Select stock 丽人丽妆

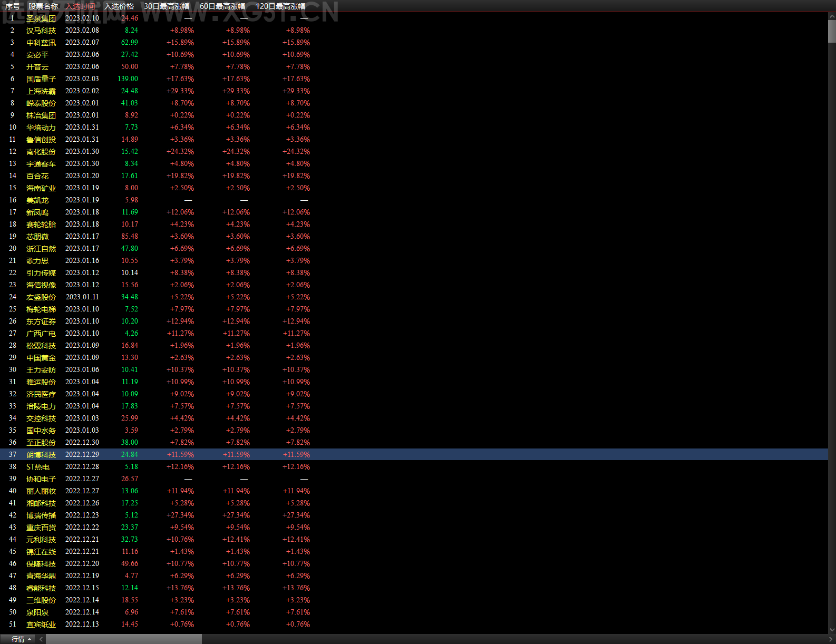point(41,491)
